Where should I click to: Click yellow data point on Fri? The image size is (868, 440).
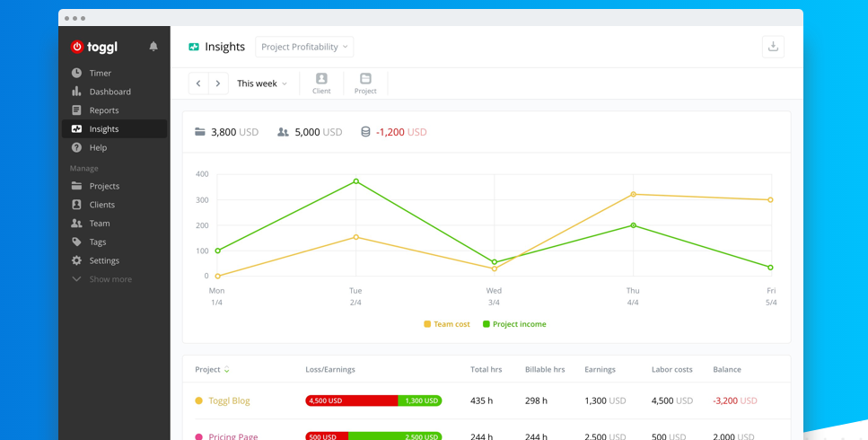[x=770, y=200]
